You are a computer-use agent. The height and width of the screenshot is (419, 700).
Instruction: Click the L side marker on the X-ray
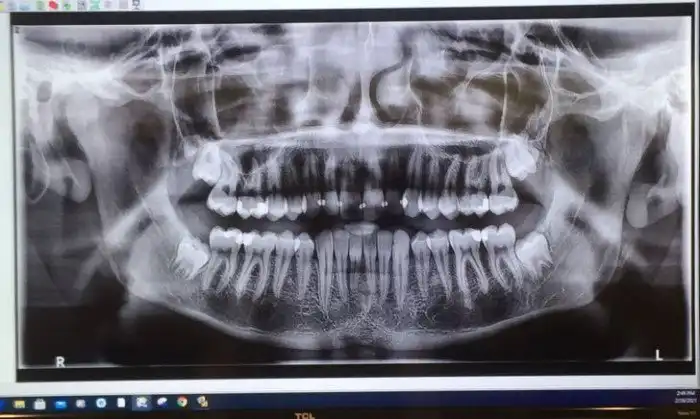(658, 355)
